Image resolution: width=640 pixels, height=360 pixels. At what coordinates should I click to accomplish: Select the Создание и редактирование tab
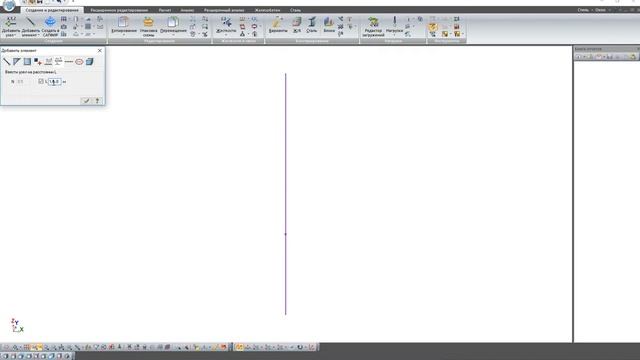[x=52, y=10]
